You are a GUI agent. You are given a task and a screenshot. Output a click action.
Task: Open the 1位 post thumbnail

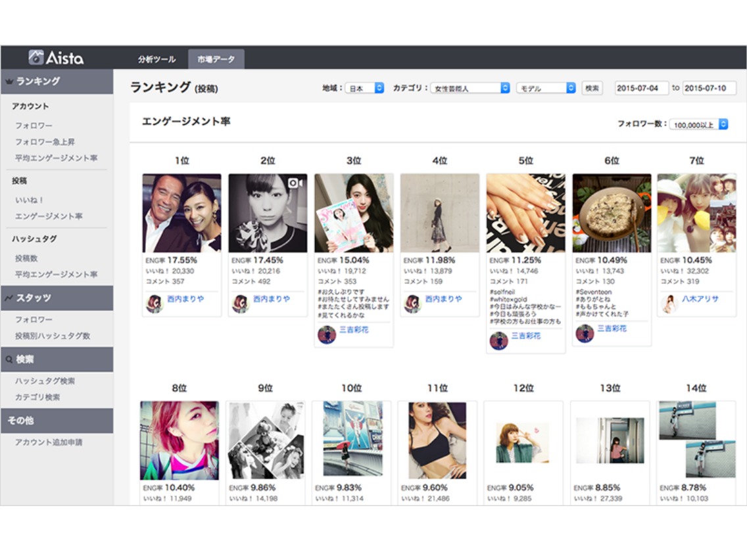pos(182,213)
